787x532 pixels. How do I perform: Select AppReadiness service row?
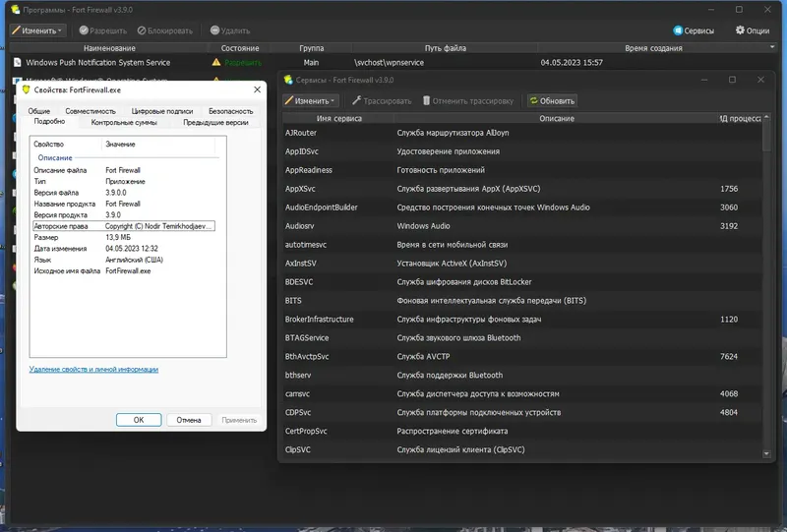coord(522,170)
